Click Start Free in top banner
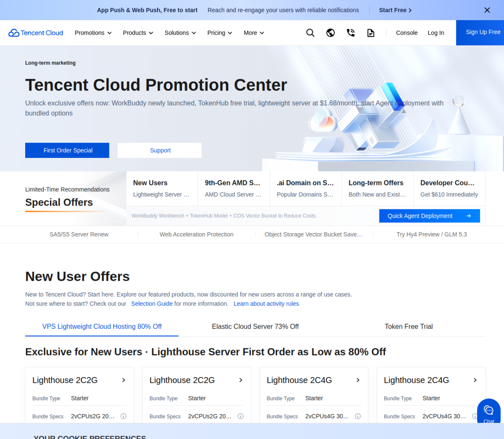The height and width of the screenshot is (439, 504). (395, 10)
